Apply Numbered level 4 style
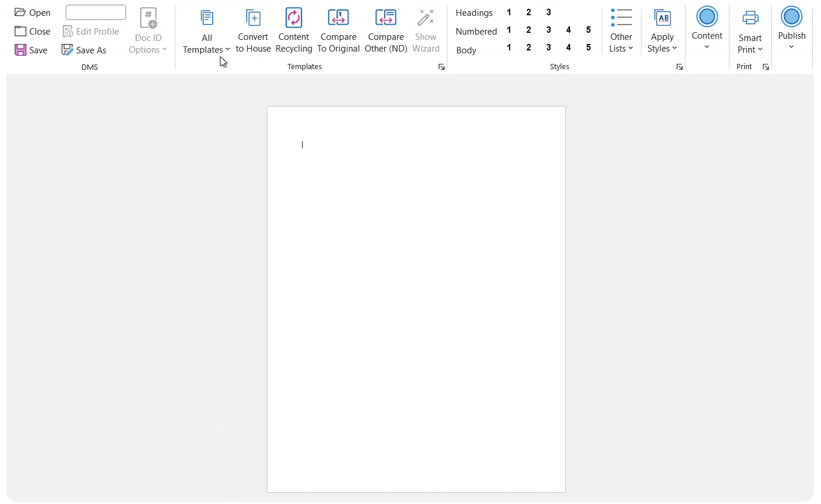821x504 pixels. point(569,30)
